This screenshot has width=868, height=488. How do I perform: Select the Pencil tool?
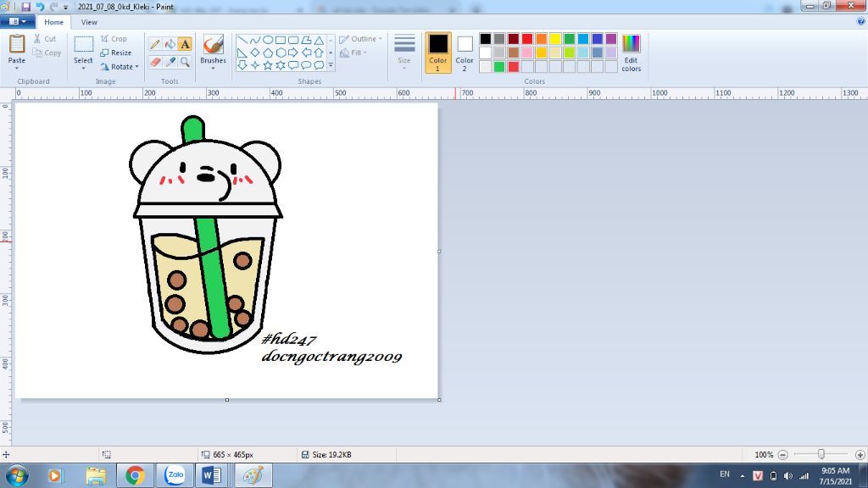point(155,44)
